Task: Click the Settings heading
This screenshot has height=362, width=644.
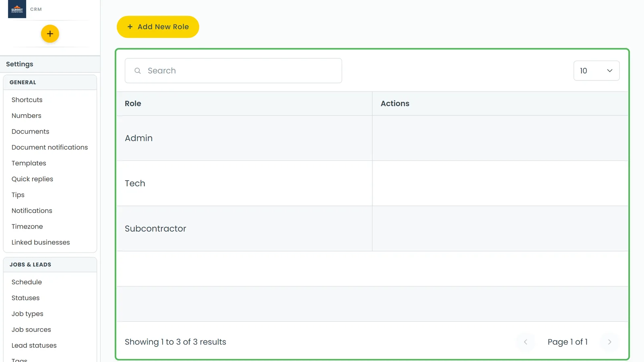Action: tap(20, 64)
